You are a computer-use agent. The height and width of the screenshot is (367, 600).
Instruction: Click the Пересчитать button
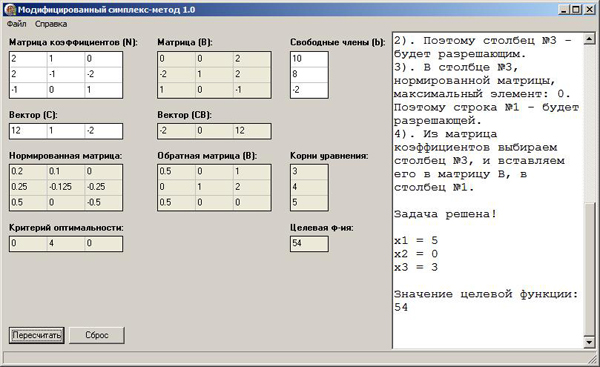point(36,335)
